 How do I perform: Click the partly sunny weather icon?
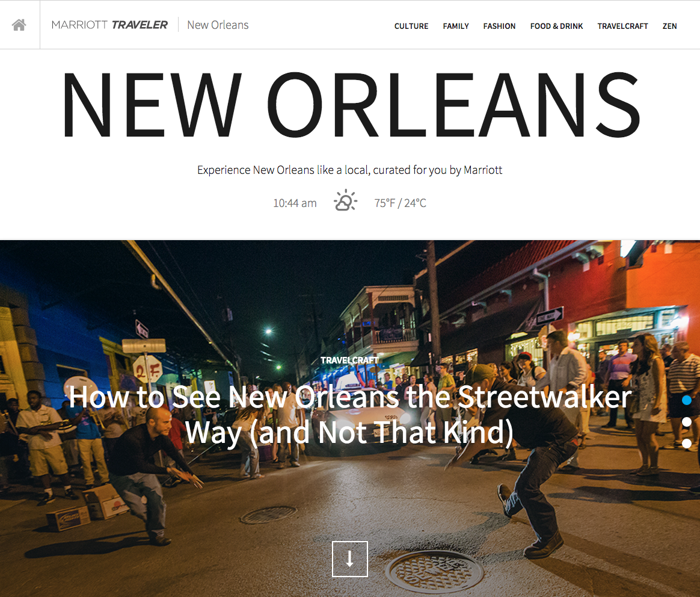[345, 200]
